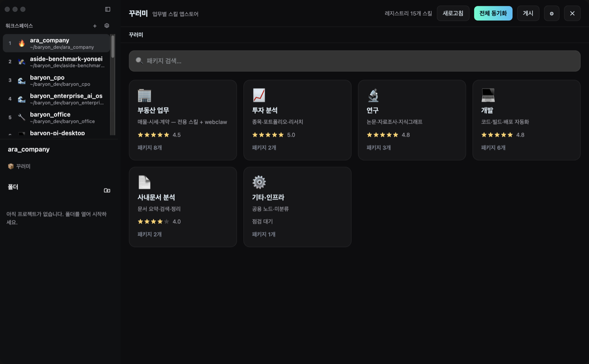This screenshot has height=364, width=589.
Task: Click the gear icon on 기타·인프라 card
Action: [x=259, y=182]
